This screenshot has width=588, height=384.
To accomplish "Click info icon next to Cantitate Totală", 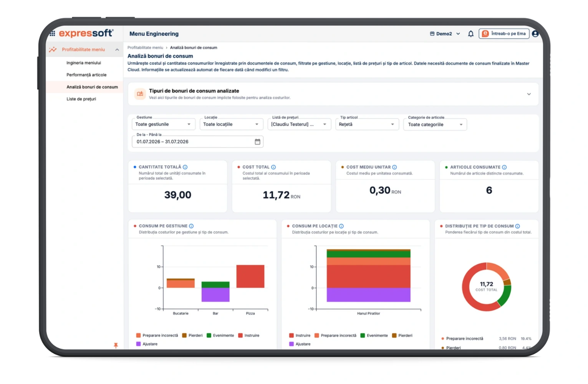I will [x=185, y=167].
